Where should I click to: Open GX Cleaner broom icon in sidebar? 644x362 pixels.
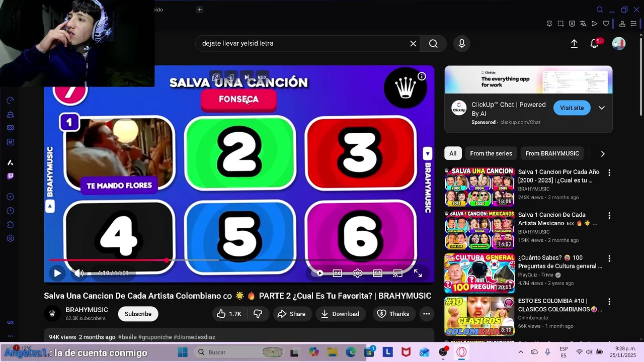click(x=10, y=115)
